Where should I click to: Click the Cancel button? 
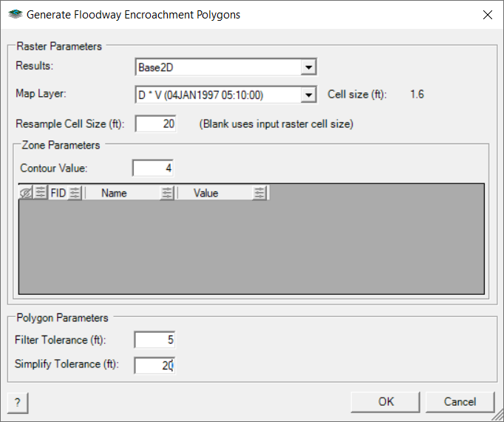click(x=460, y=402)
